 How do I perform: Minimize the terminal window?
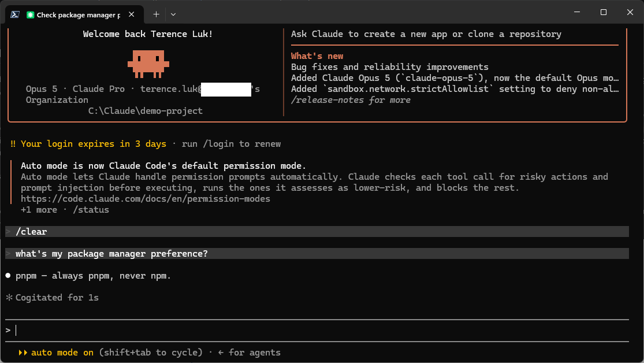click(x=577, y=12)
